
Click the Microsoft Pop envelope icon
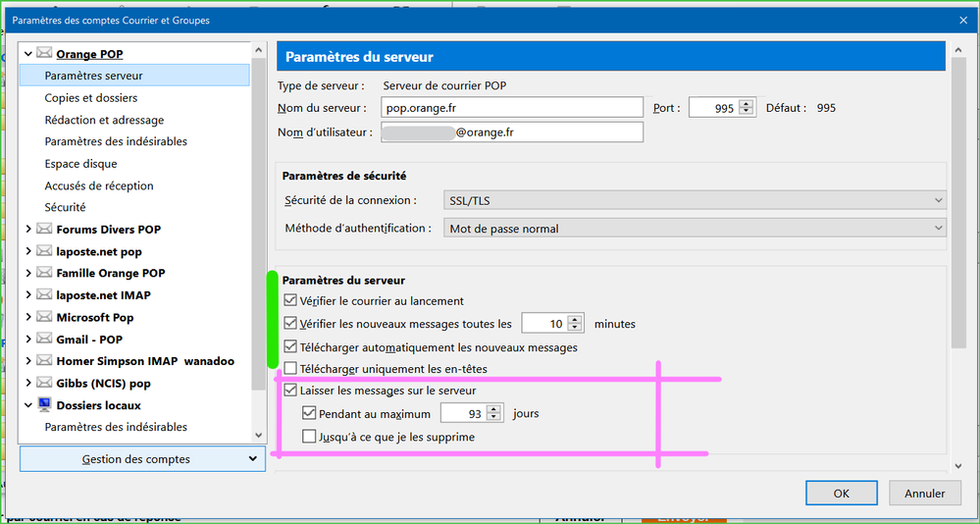(44, 317)
